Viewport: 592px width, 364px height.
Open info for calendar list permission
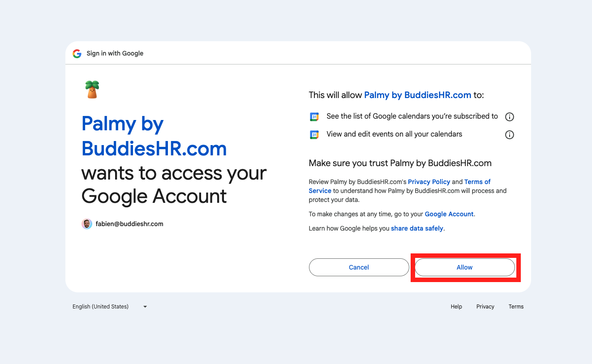point(509,117)
